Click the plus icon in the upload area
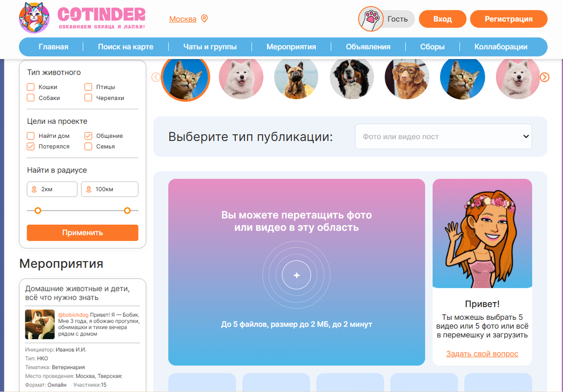The image size is (563, 392). tap(297, 275)
